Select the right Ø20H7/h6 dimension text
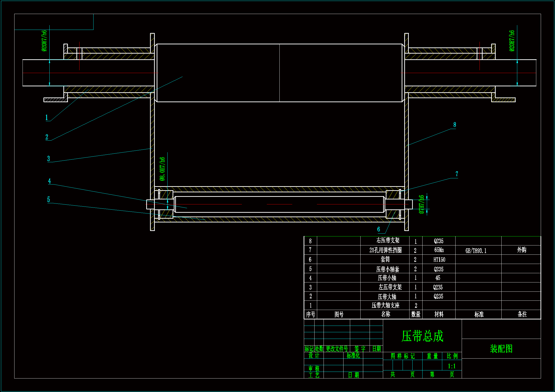The image size is (555, 392). [512, 41]
